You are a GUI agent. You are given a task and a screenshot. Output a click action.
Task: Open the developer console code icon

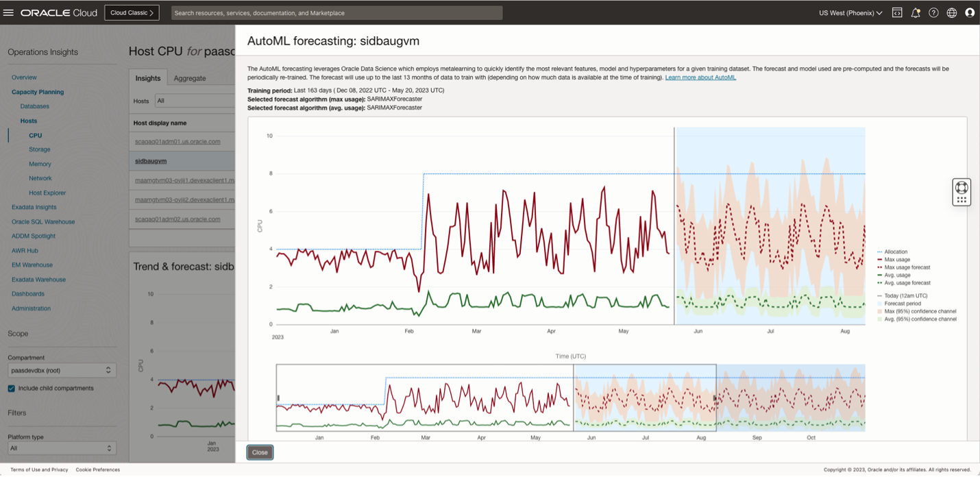click(898, 12)
